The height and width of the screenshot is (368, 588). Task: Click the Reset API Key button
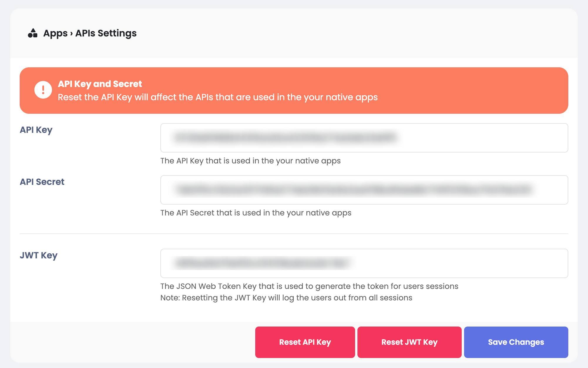[x=305, y=342]
